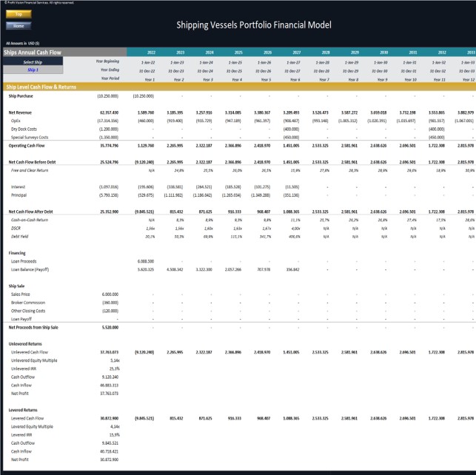
Task: Click the 'Special Surveys Costs' row label
Action: click(30, 138)
